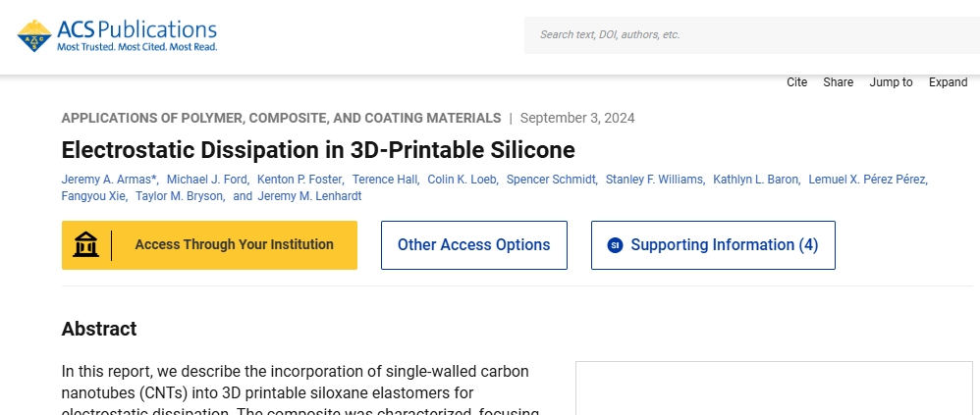
Task: Click Access Through Your Institution button
Action: [209, 244]
